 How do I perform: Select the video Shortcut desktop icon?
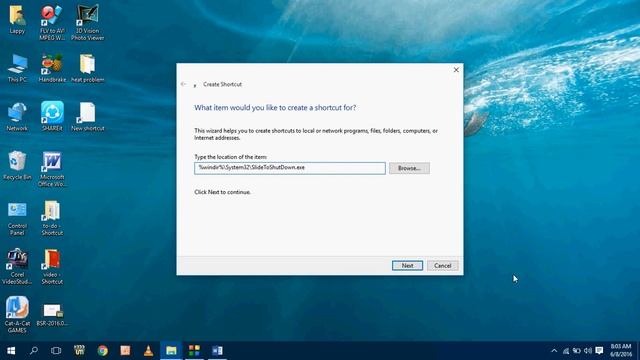click(x=52, y=267)
